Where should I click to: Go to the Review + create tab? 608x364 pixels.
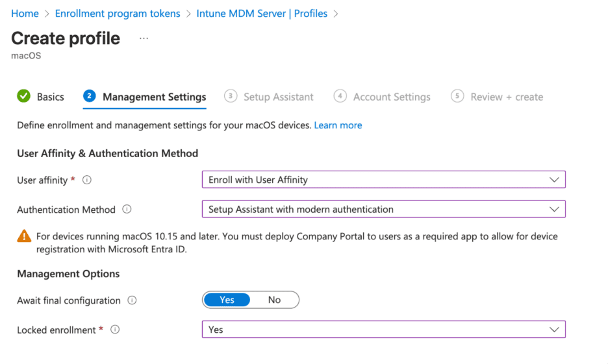click(506, 97)
